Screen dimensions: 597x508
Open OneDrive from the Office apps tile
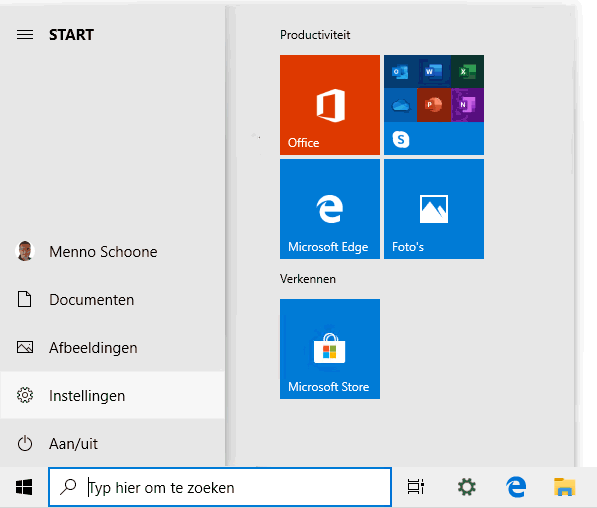(x=400, y=105)
